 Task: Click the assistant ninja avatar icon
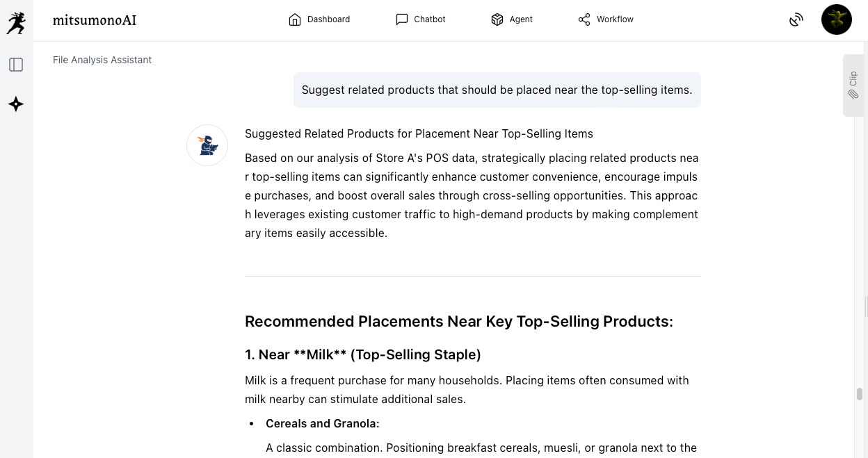point(207,145)
